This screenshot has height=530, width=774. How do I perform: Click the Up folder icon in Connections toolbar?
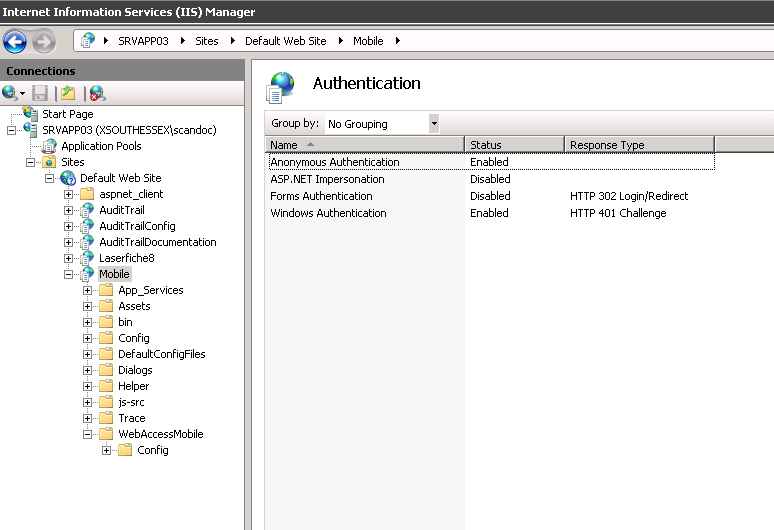click(68, 93)
